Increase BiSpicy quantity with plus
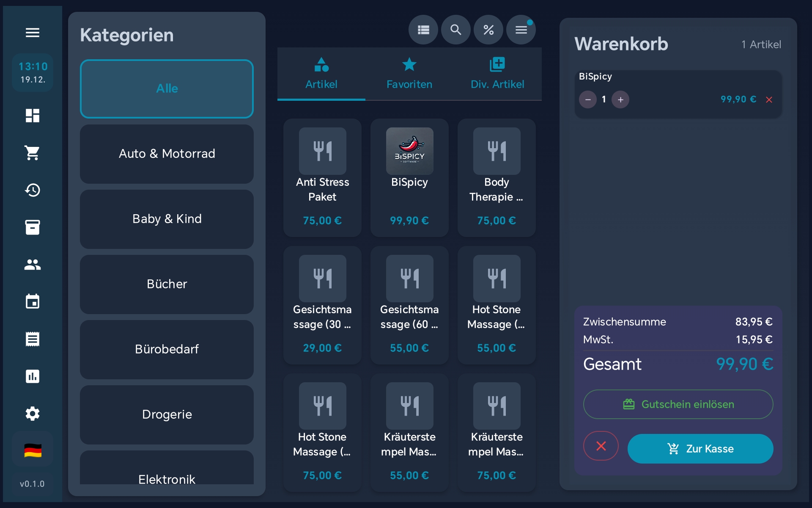Image resolution: width=812 pixels, height=508 pixels. coord(620,100)
